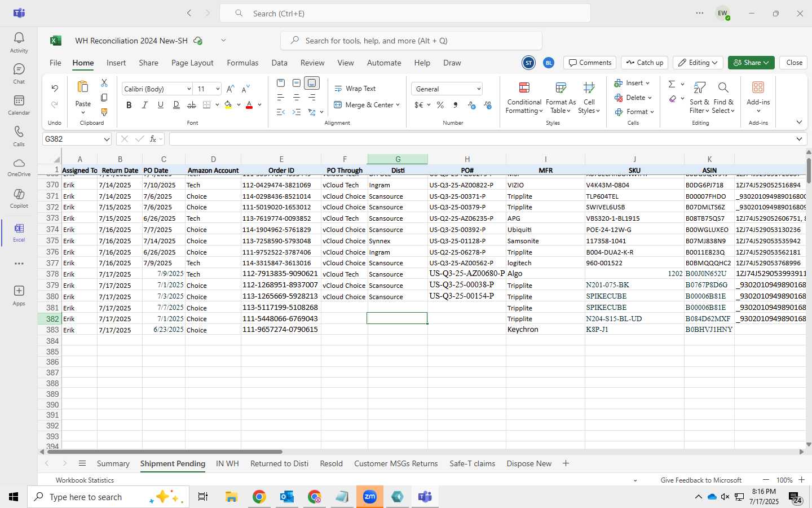Open the Editing mode dropdown
812x508 pixels.
click(x=698, y=63)
